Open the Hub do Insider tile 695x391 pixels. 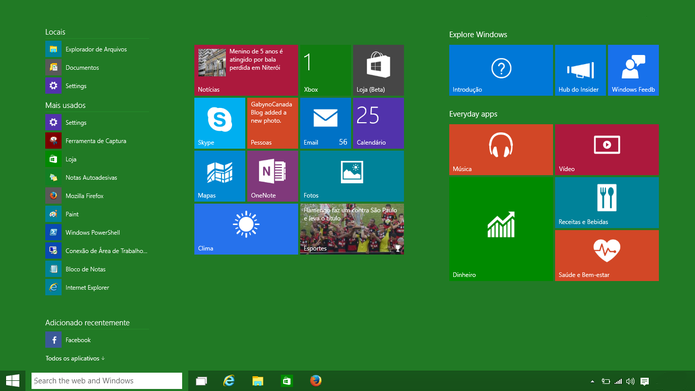[x=580, y=70]
